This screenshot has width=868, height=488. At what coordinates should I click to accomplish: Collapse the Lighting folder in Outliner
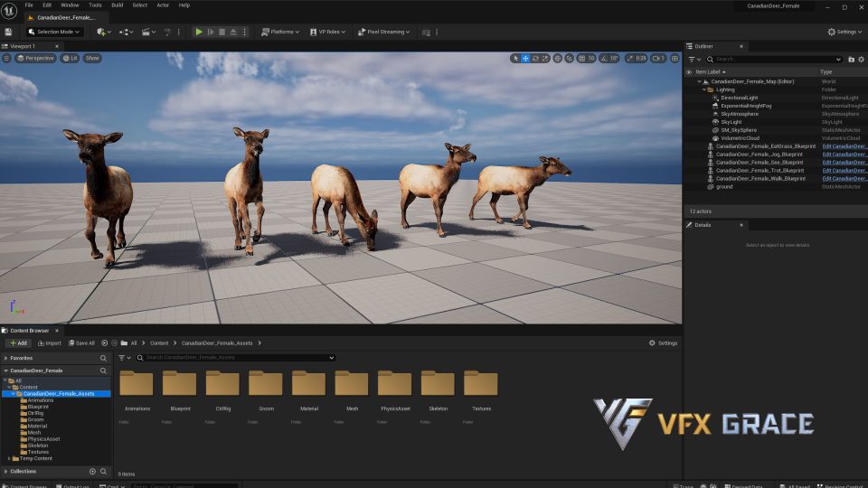coord(704,89)
